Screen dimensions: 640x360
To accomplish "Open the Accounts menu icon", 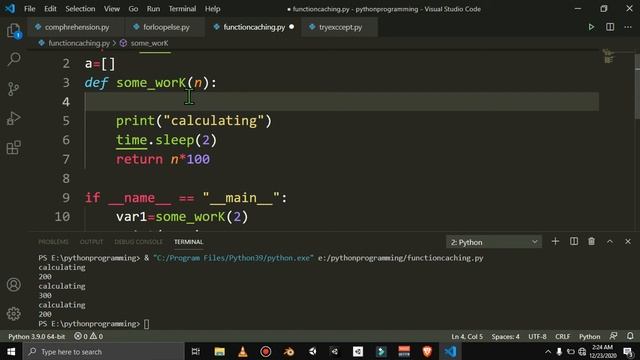I will coord(13,284).
